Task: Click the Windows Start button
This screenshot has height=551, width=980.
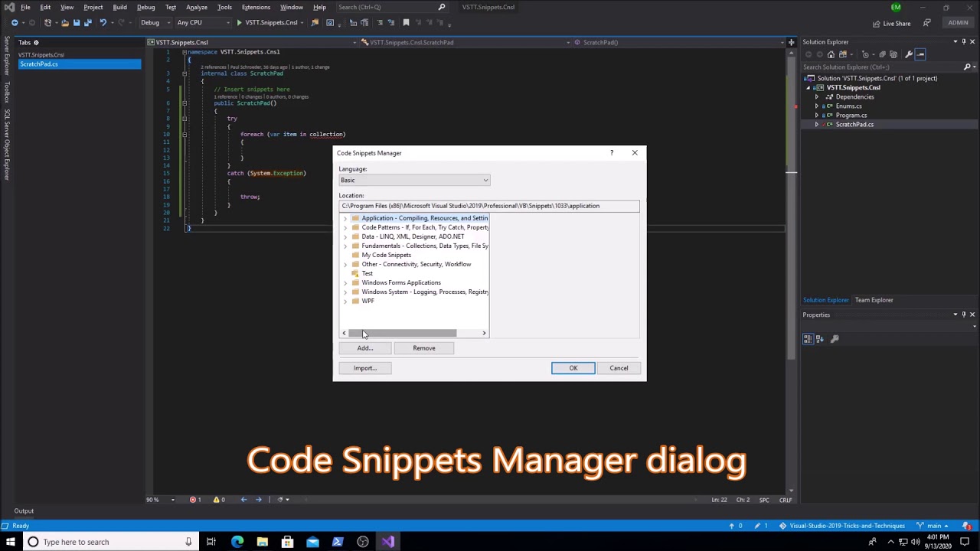Action: point(10,542)
